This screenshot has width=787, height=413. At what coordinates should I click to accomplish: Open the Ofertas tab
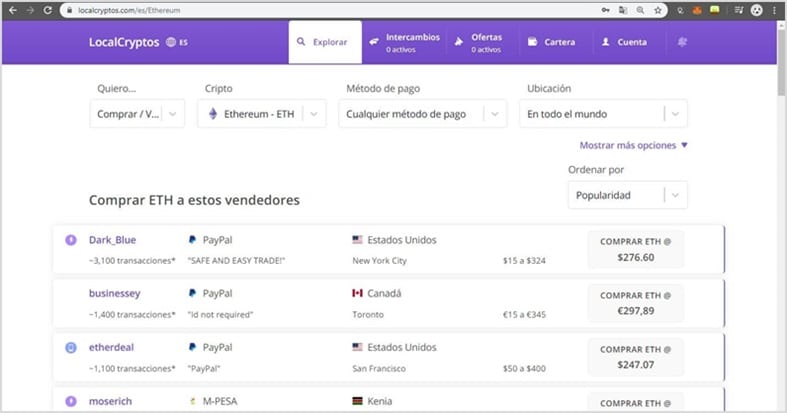coord(478,42)
